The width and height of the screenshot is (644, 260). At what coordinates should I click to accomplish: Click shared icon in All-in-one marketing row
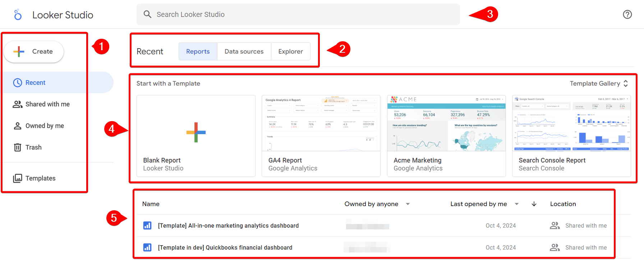555,225
